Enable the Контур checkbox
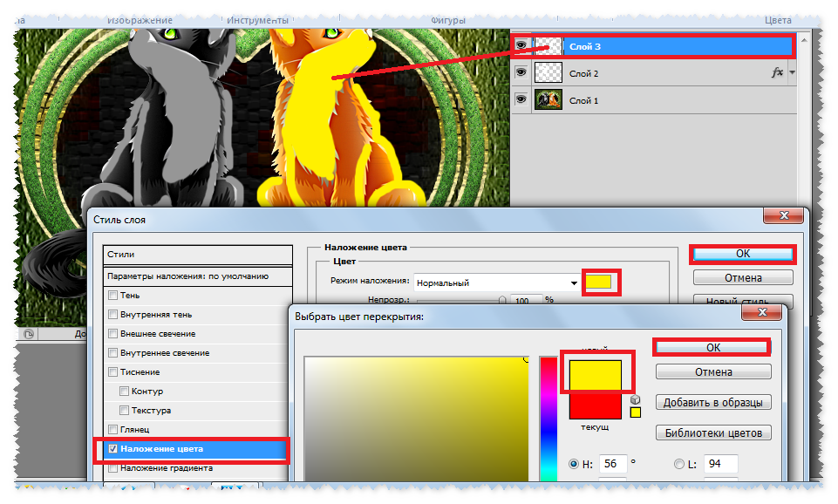 pos(124,392)
